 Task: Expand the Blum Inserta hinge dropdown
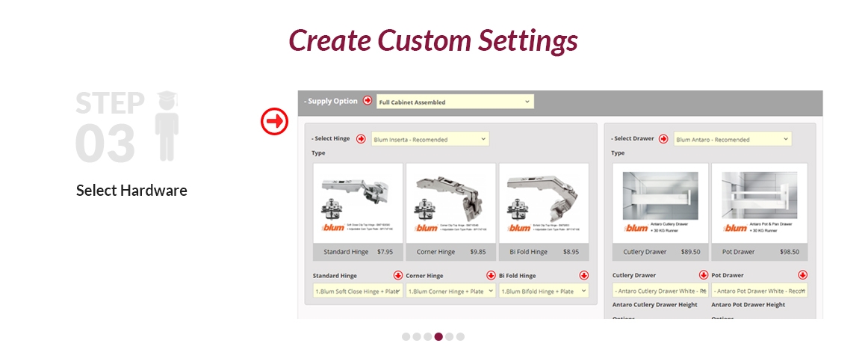[430, 139]
